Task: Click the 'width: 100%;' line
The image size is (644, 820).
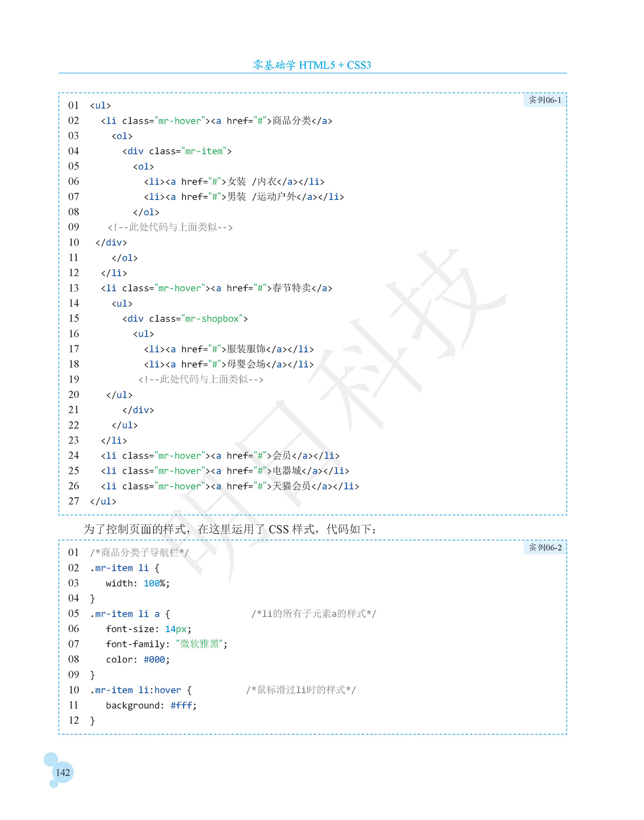Action: (x=138, y=583)
